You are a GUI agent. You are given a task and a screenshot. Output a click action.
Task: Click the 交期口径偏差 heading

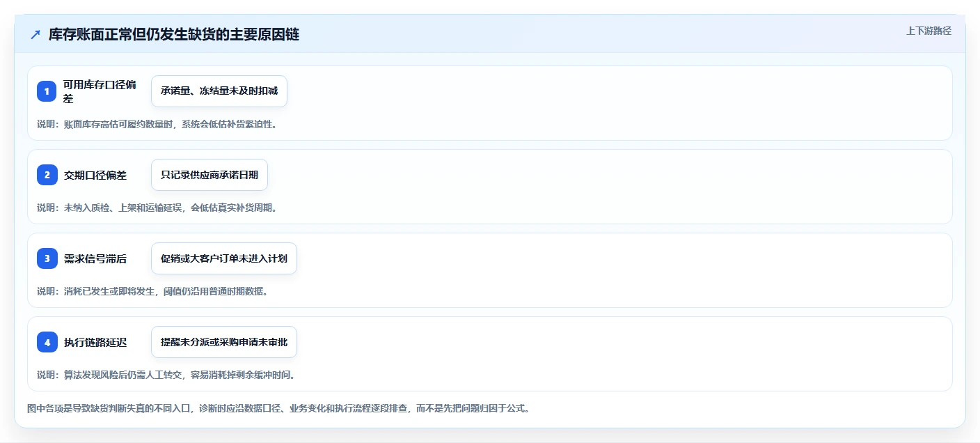[x=95, y=175]
